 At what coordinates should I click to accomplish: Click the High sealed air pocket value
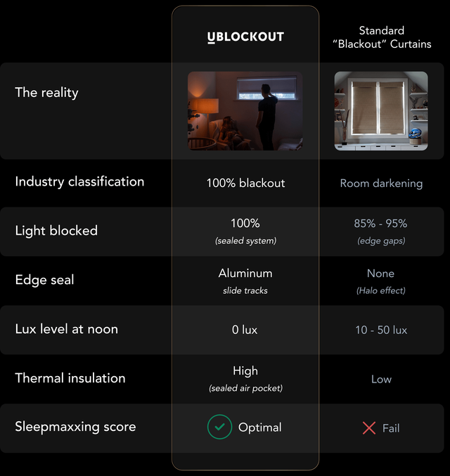coord(245,378)
